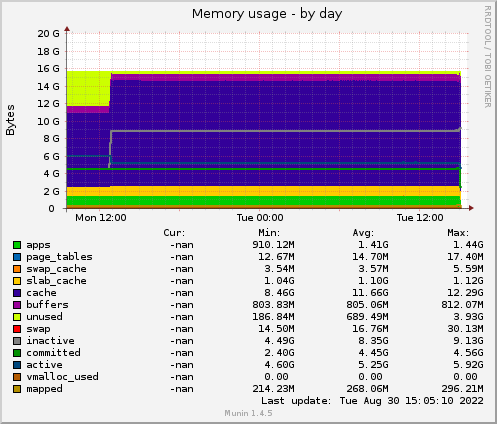Click the slab_cache Min value 1.04G
This screenshot has width=497, height=424.
point(279,281)
